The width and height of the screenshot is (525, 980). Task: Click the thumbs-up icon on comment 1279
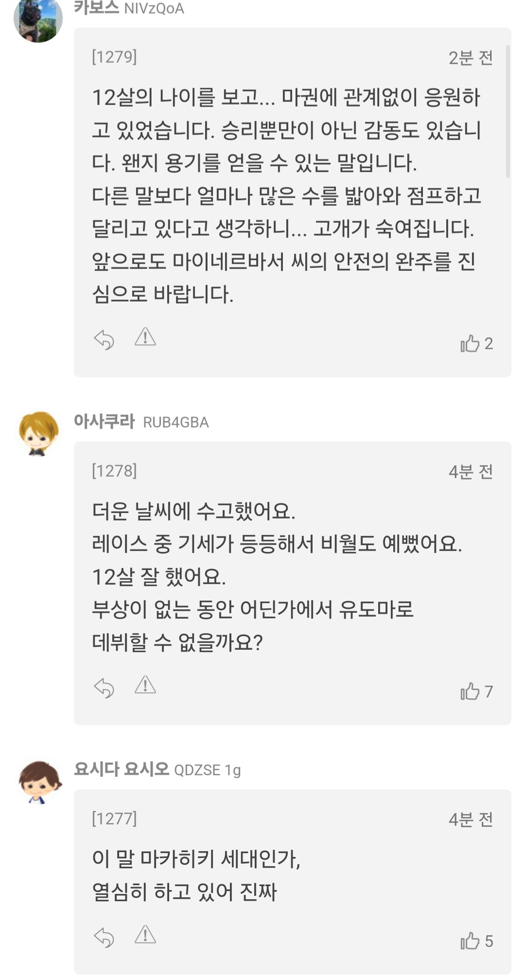tap(470, 344)
